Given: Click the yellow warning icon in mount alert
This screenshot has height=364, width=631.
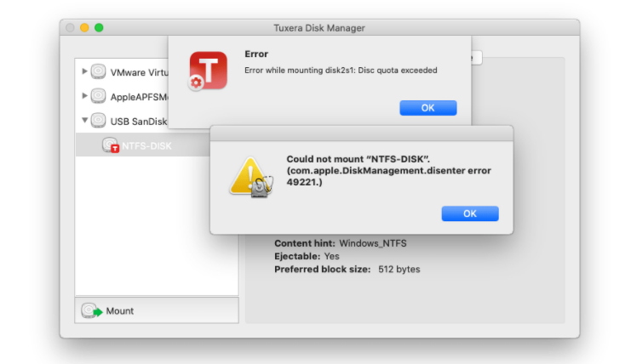Looking at the screenshot, I should click(250, 176).
